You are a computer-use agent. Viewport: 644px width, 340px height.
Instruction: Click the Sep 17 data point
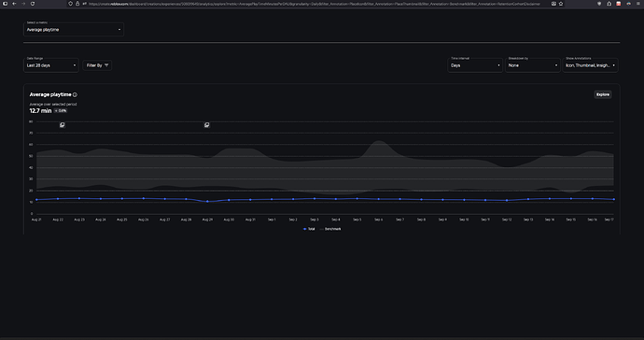click(x=613, y=199)
